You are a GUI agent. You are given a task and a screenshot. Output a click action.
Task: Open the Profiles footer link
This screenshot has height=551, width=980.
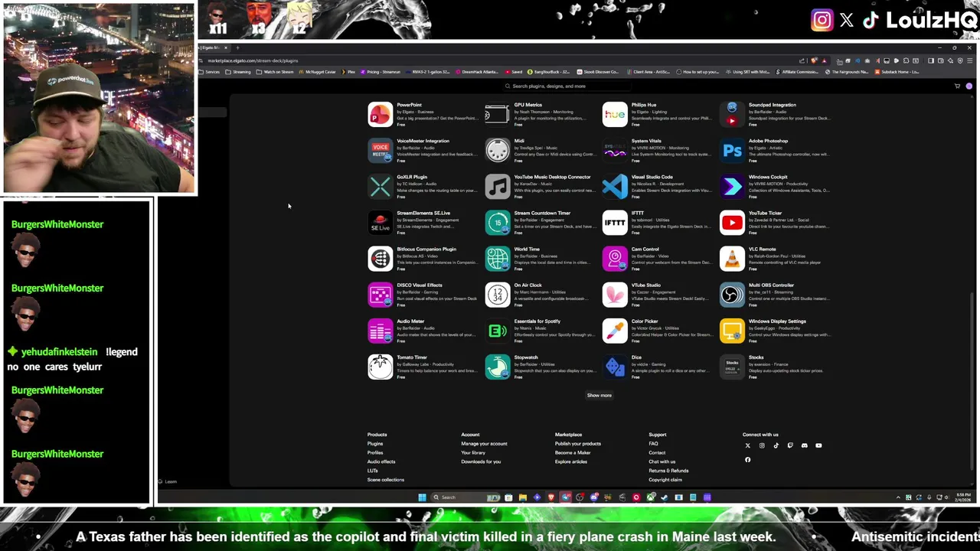pyautogui.click(x=375, y=453)
